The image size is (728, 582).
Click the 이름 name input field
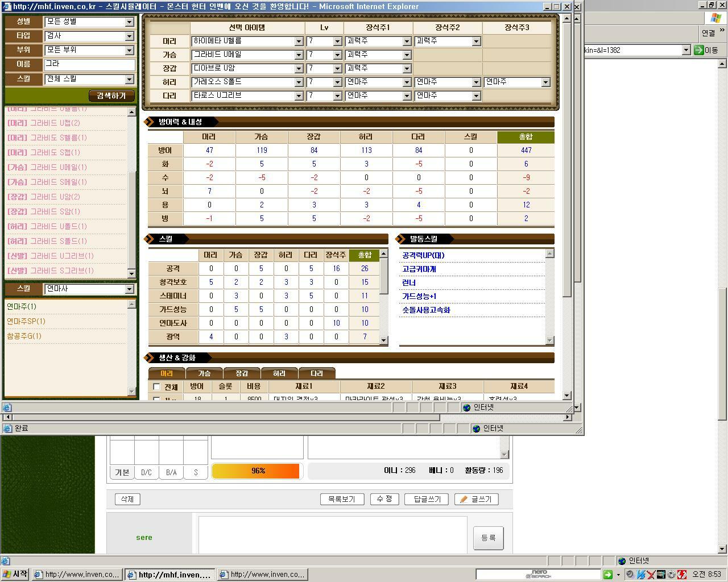pyautogui.click(x=89, y=64)
